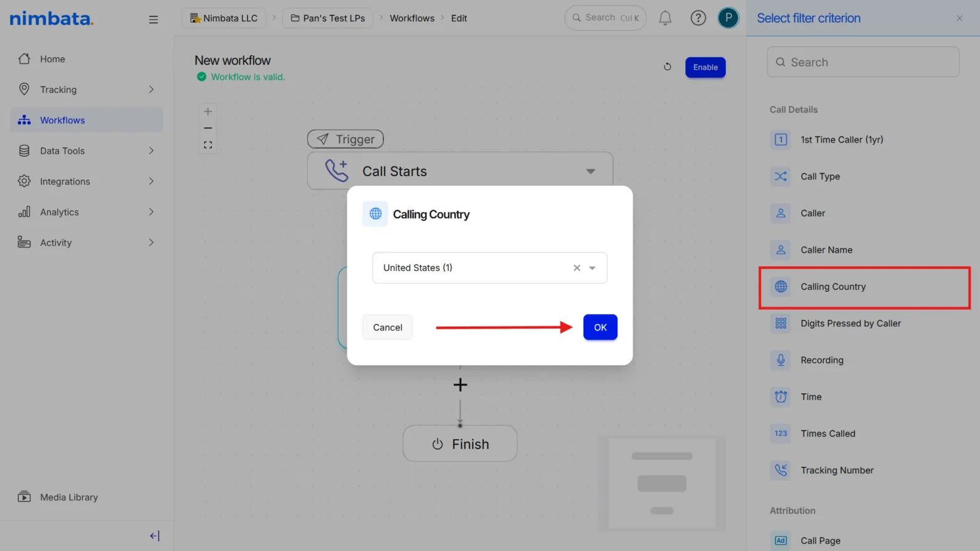Open the user profile avatar P
This screenshot has height=551, width=980.
pos(728,18)
